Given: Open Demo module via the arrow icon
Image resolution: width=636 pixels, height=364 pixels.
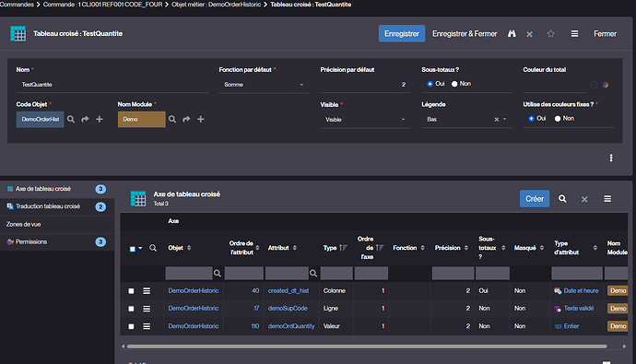Looking at the screenshot, I should pos(186,119).
